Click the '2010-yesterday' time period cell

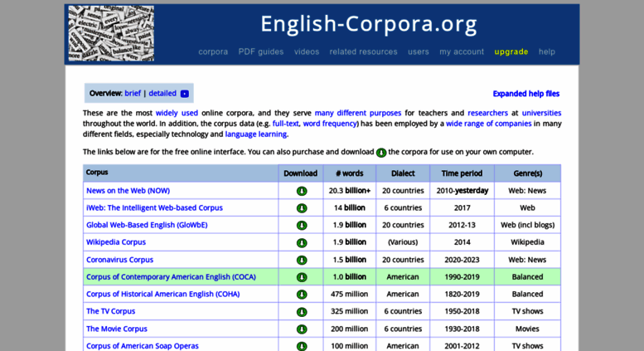[x=462, y=191]
